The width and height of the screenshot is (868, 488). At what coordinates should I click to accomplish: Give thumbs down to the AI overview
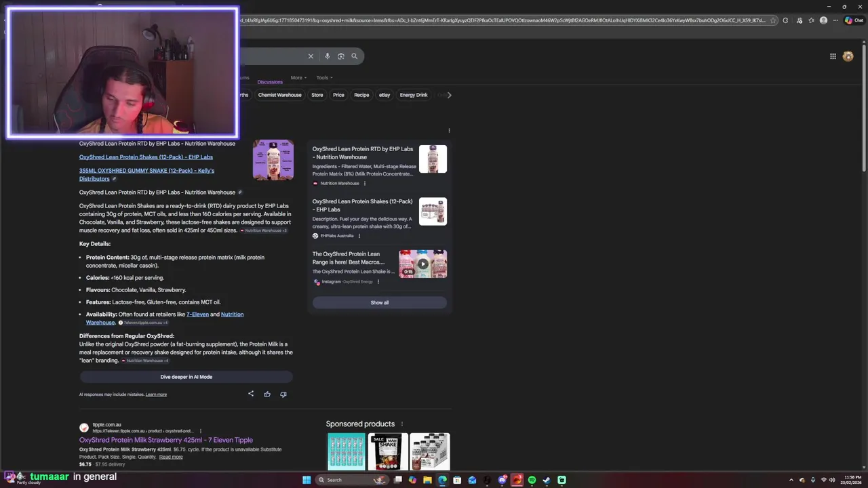pos(283,394)
